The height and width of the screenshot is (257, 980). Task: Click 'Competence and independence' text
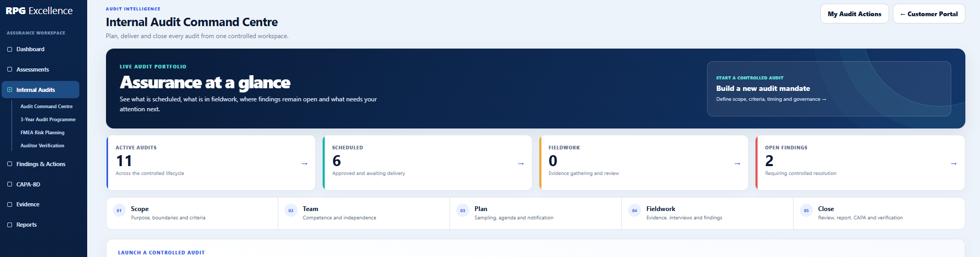tap(339, 218)
